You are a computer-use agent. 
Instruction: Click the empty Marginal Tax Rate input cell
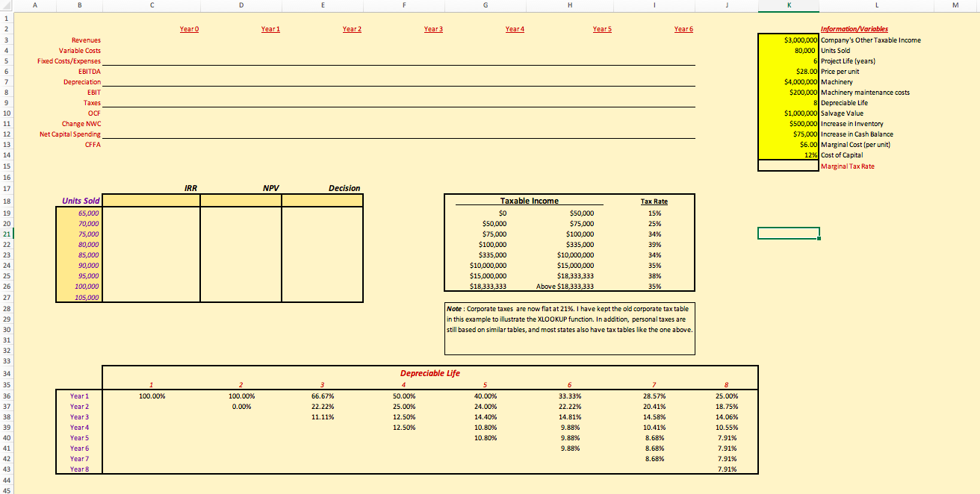788,166
